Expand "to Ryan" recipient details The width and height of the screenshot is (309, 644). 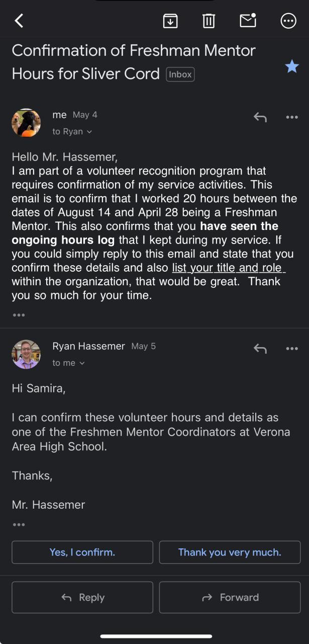coord(73,132)
